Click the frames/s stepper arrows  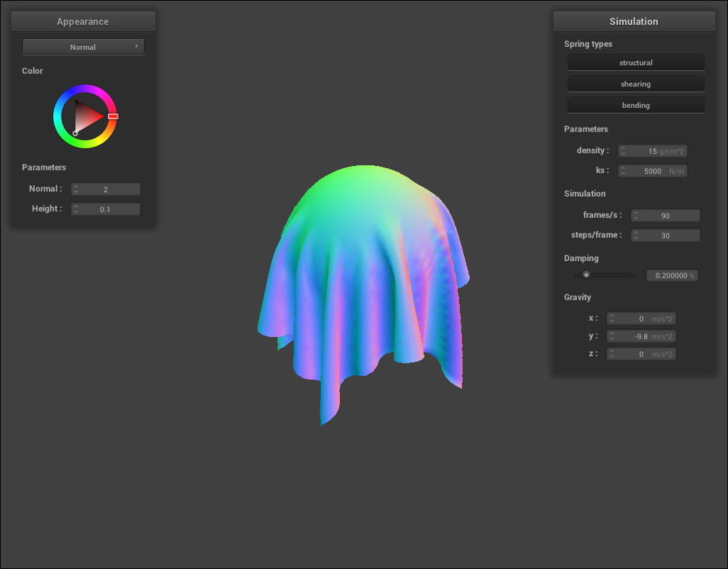636,216
